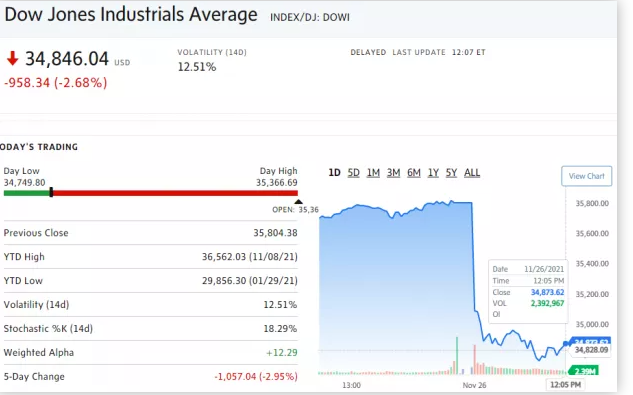
Task: Click the Volatility (14d) table row label
Action: (x=36, y=305)
